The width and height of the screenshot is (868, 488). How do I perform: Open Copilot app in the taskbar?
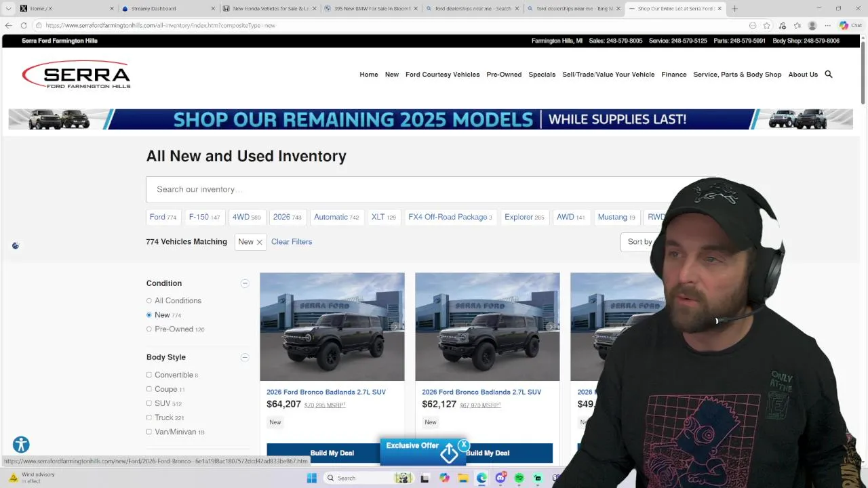(x=444, y=478)
